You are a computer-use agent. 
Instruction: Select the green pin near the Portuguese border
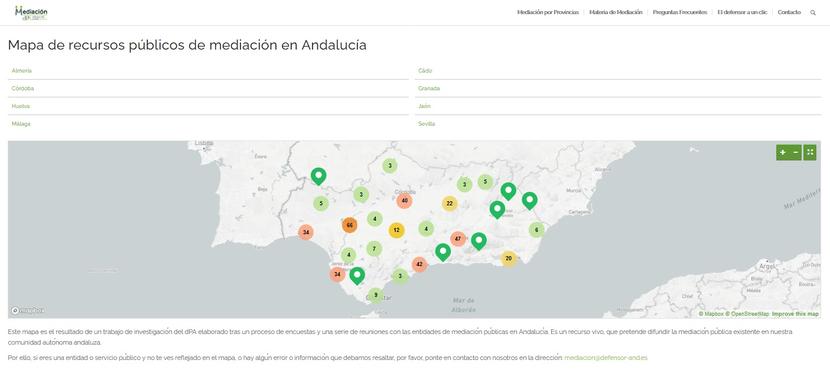[x=318, y=176]
